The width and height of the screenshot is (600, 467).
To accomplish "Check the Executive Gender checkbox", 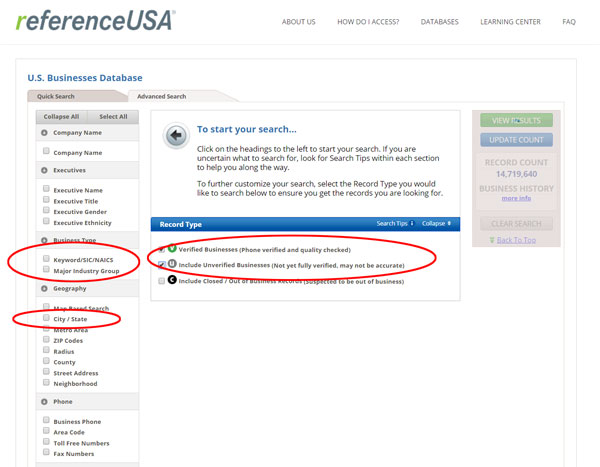I will [46, 210].
